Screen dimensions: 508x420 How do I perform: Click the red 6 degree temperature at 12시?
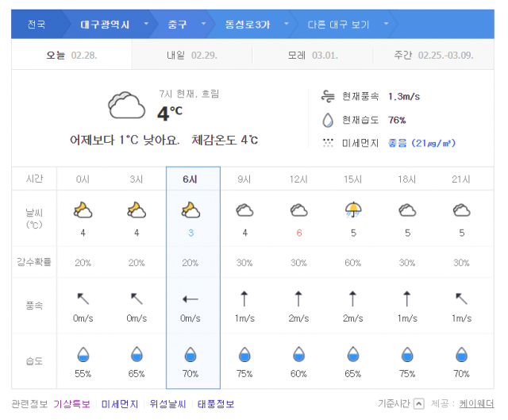tap(299, 233)
